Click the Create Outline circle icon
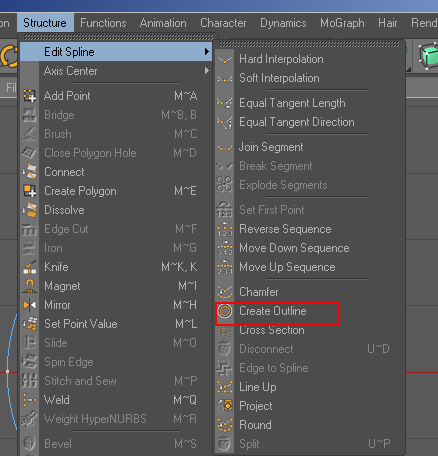The image size is (438, 456). pos(225,311)
